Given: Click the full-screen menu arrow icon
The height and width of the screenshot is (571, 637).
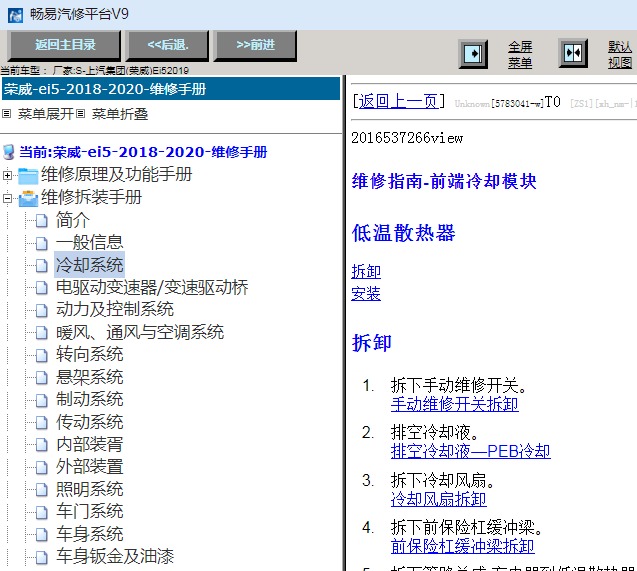Looking at the screenshot, I should pyautogui.click(x=473, y=54).
